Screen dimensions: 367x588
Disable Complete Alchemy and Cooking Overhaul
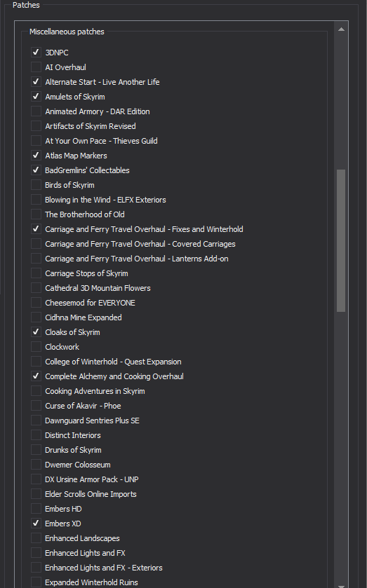(x=36, y=376)
